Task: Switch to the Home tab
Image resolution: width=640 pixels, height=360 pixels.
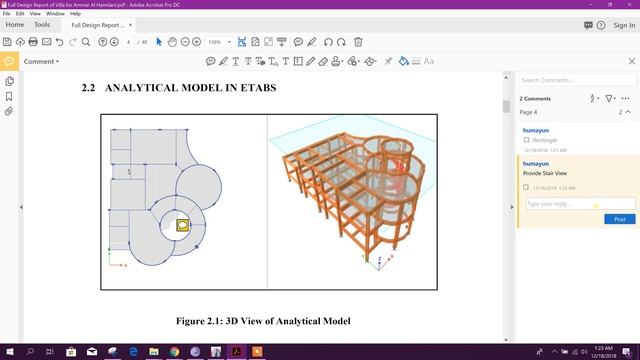Action: [15, 25]
